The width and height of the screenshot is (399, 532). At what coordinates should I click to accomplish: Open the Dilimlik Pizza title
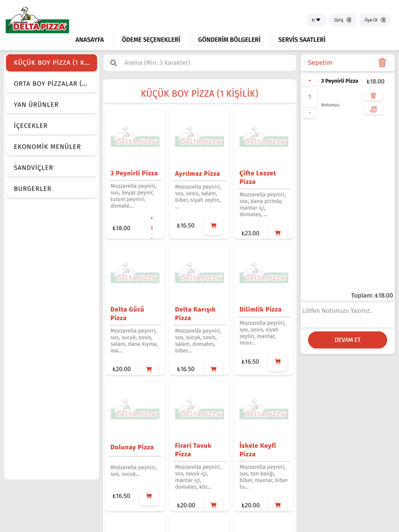click(x=260, y=309)
